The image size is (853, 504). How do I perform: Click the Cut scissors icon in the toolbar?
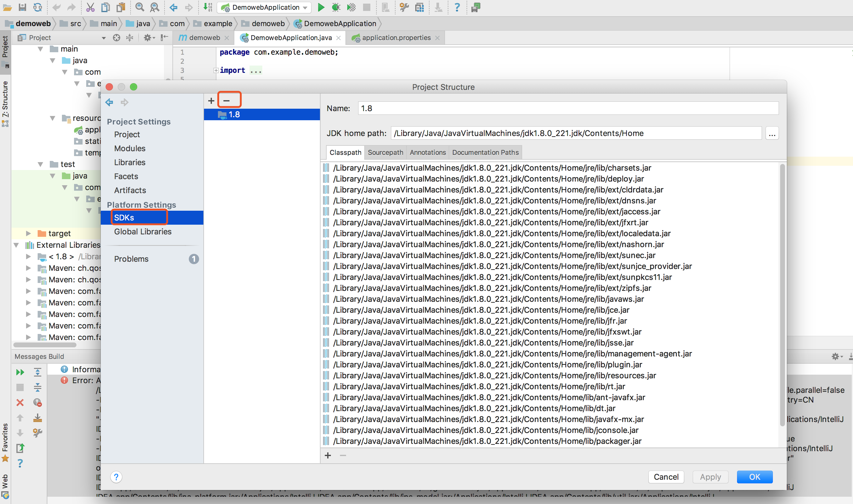click(x=90, y=7)
